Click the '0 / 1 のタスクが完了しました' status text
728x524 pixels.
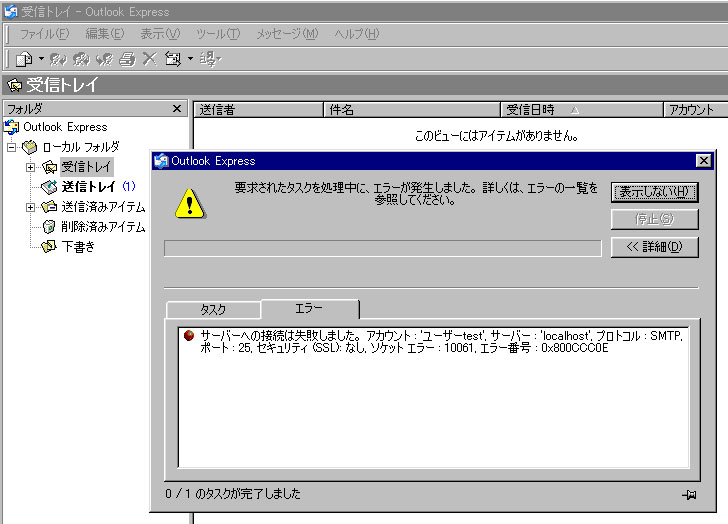coord(233,493)
